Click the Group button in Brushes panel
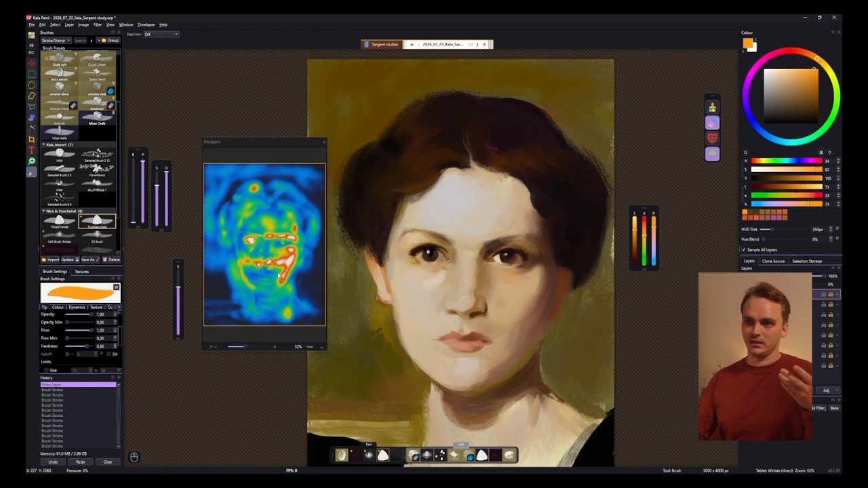This screenshot has height=488, width=868. [x=109, y=41]
